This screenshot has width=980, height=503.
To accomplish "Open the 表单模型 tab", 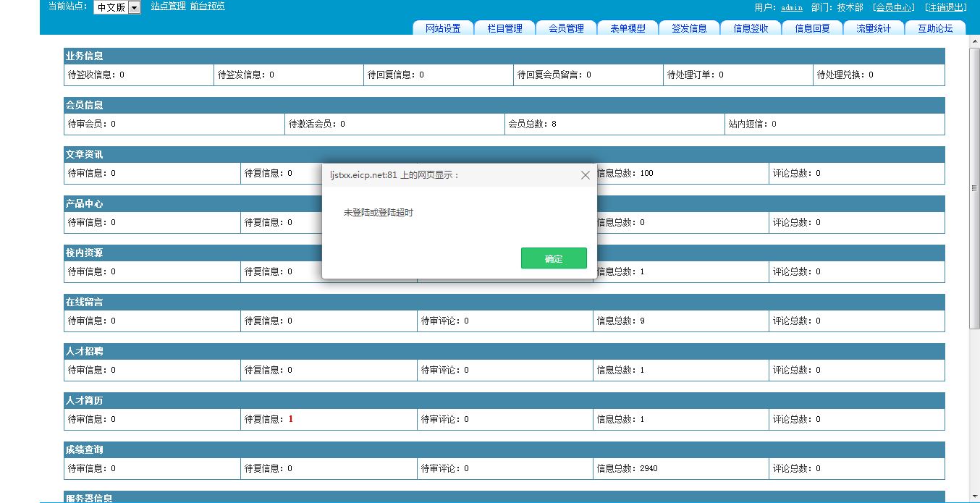I will [x=628, y=28].
